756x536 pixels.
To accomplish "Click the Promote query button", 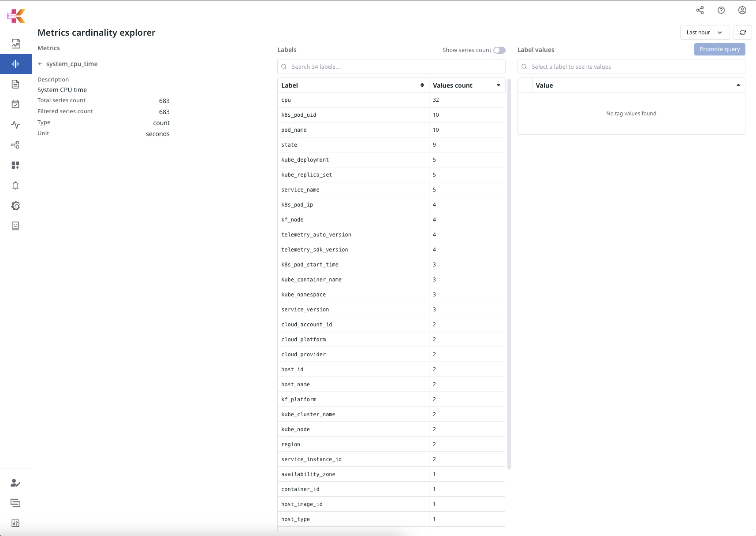I will (719, 49).
